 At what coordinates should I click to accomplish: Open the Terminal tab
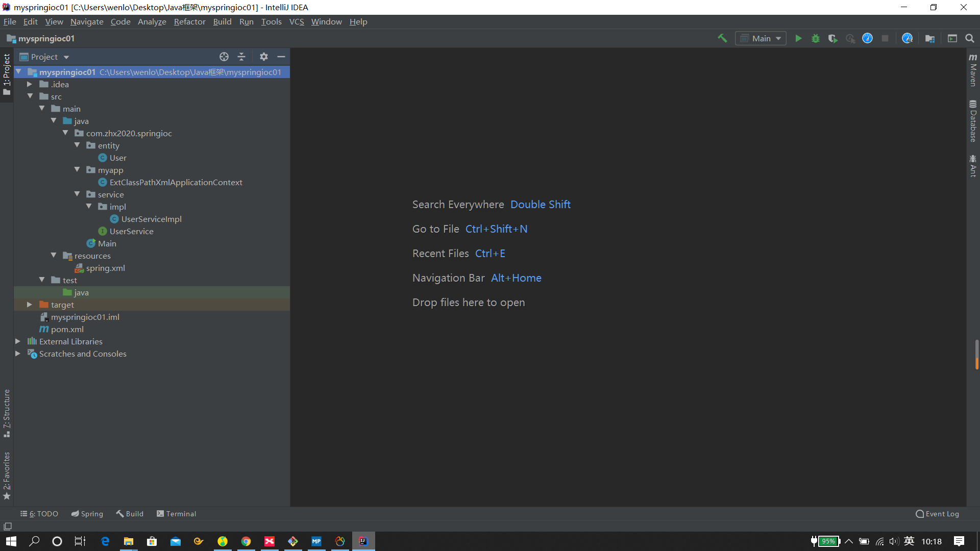pos(176,514)
